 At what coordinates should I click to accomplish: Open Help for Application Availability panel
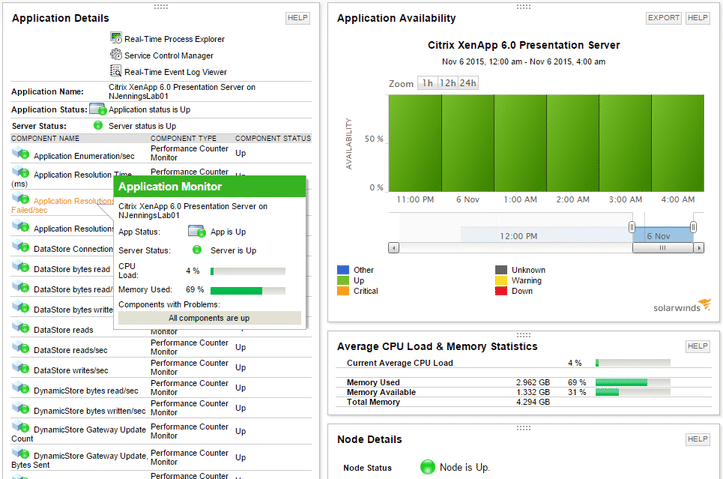click(697, 18)
